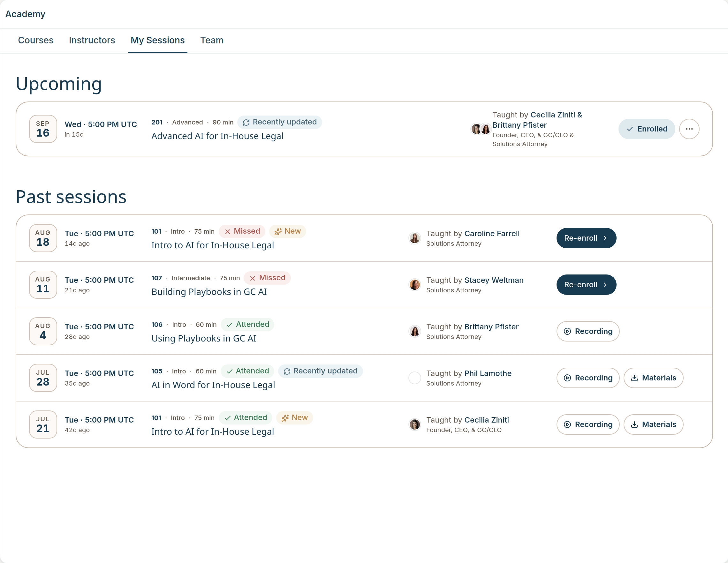
Task: Click the JUL 28 date badge
Action: (43, 378)
